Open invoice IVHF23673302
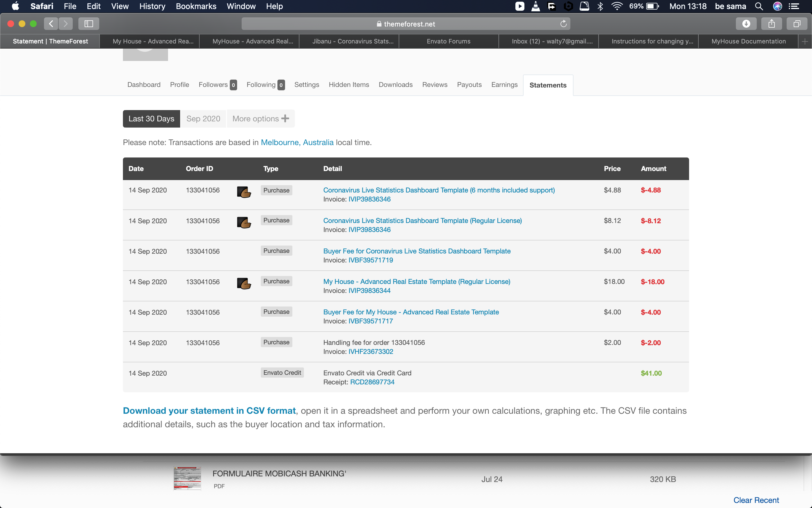Image resolution: width=812 pixels, height=508 pixels. (371, 351)
